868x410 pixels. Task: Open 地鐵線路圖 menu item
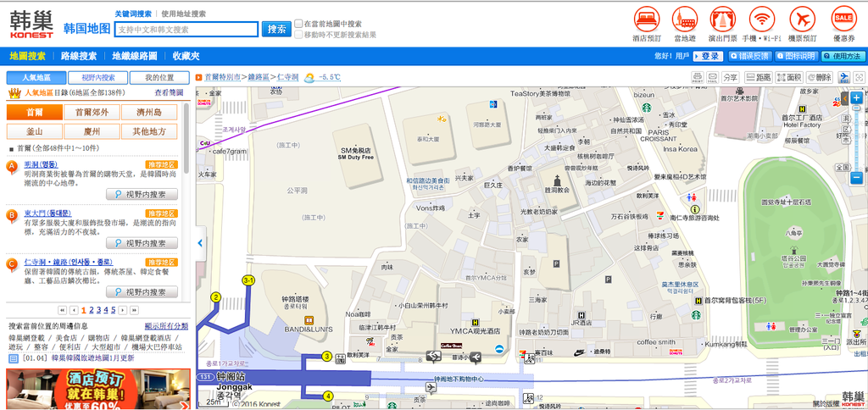pos(135,56)
